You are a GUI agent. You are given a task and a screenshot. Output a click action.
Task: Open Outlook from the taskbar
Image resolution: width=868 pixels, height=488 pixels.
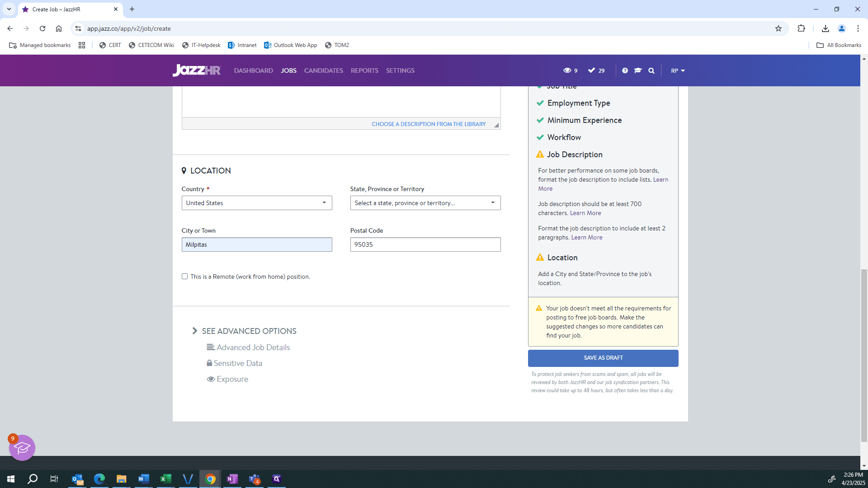pos(77,479)
